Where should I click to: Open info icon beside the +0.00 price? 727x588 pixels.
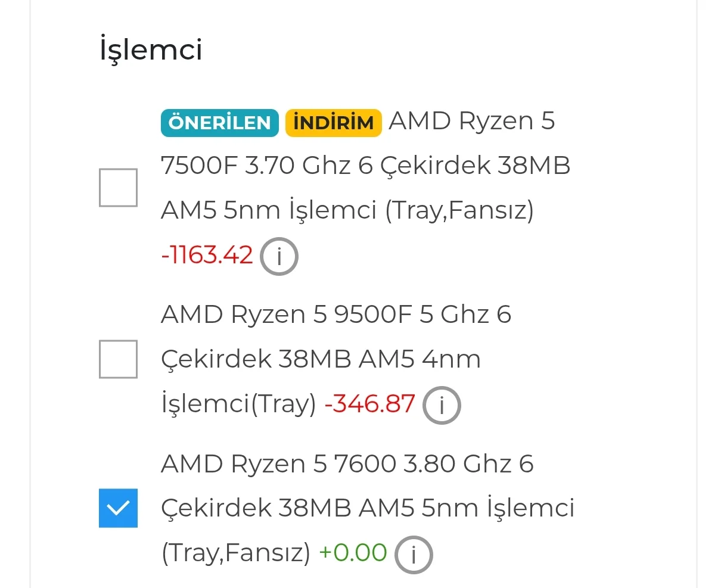click(414, 555)
